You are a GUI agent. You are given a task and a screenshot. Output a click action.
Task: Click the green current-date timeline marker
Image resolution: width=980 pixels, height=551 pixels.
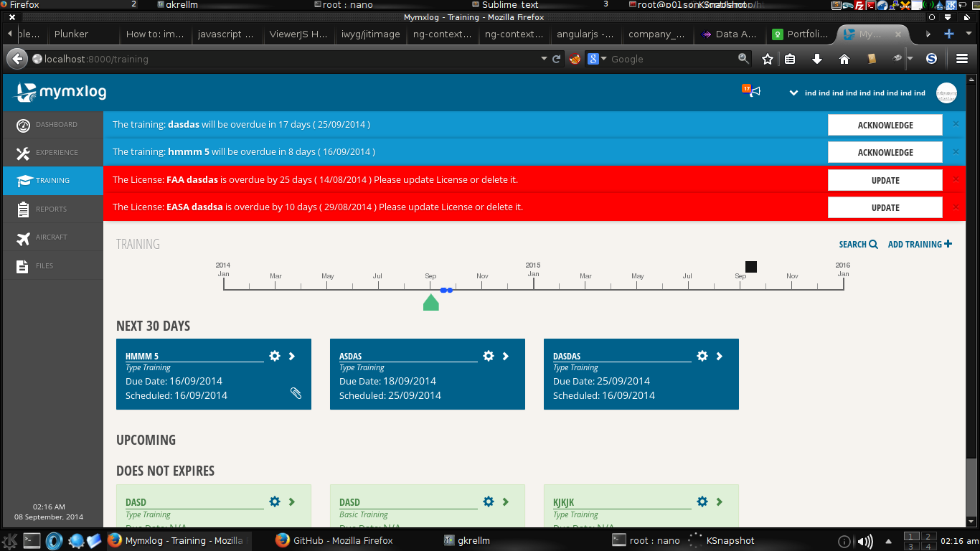pyautogui.click(x=430, y=303)
